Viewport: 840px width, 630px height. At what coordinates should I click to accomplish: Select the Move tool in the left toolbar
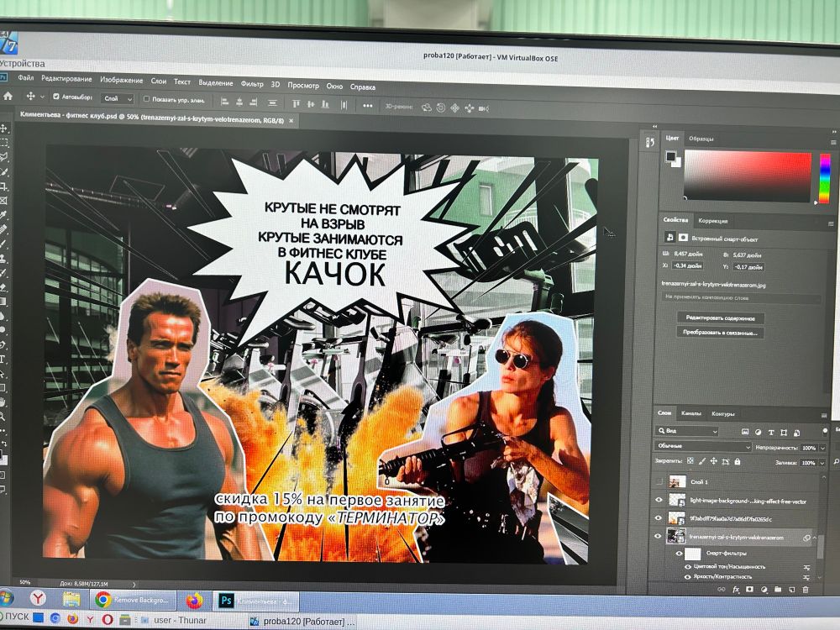(4, 129)
